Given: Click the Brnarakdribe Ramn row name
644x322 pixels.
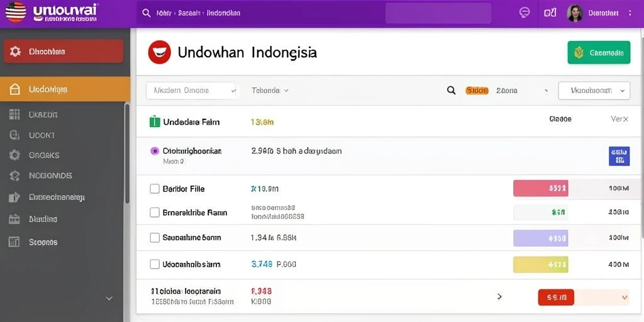Looking at the screenshot, I should click(195, 213).
